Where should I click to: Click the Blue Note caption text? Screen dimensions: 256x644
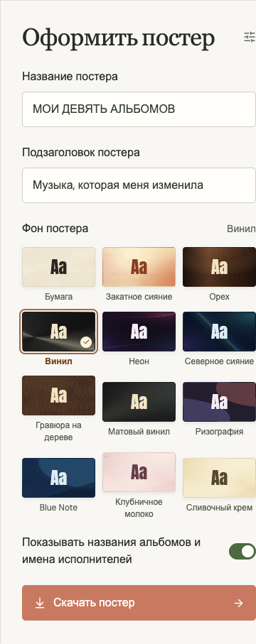[58, 508]
